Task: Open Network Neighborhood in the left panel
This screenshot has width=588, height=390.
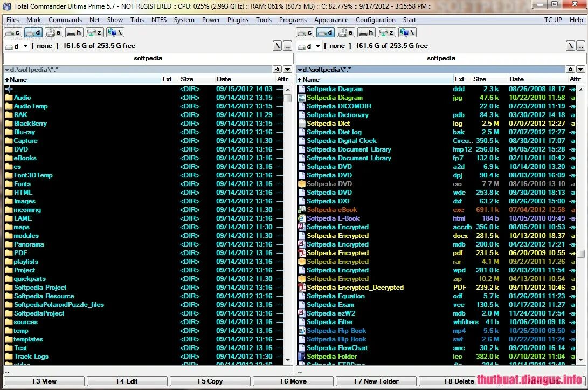Action: (x=115, y=33)
